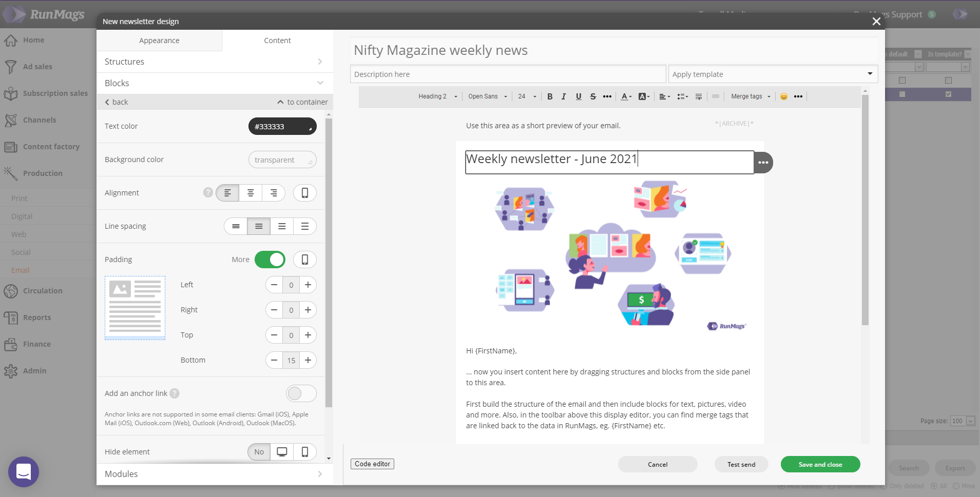Set Hide element to No
This screenshot has width=980, height=497.
click(x=259, y=452)
